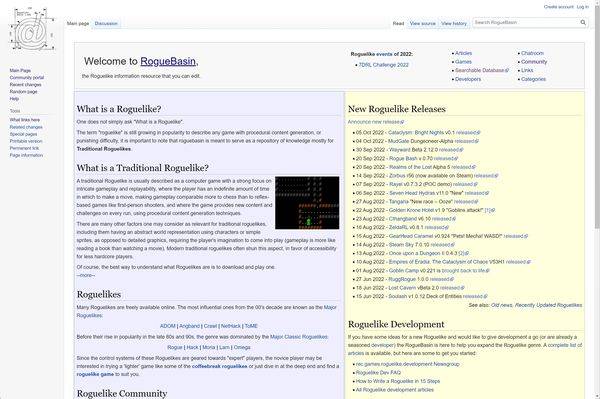Screen dimensions: 600x399
Task: Switch to the Discussion tab
Action: (x=106, y=24)
